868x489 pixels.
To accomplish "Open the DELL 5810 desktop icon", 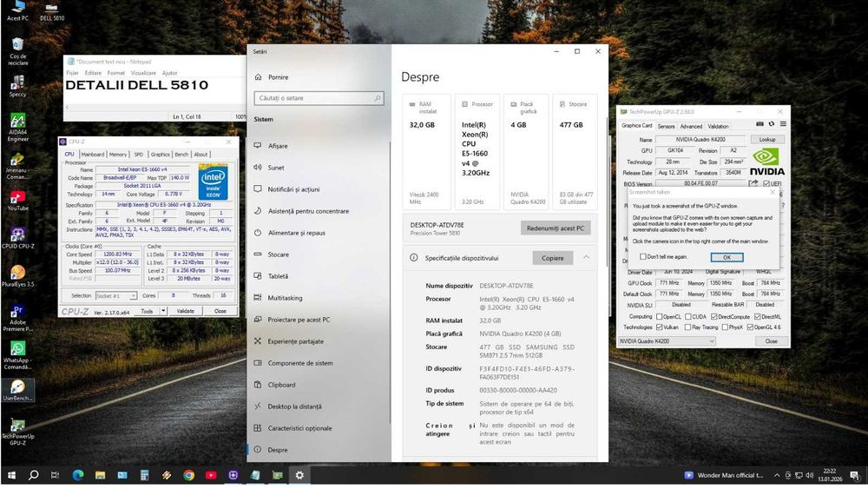I will tap(52, 11).
